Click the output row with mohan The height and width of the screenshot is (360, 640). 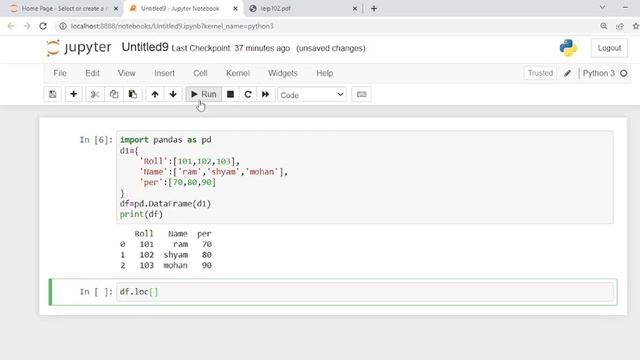[166, 265]
